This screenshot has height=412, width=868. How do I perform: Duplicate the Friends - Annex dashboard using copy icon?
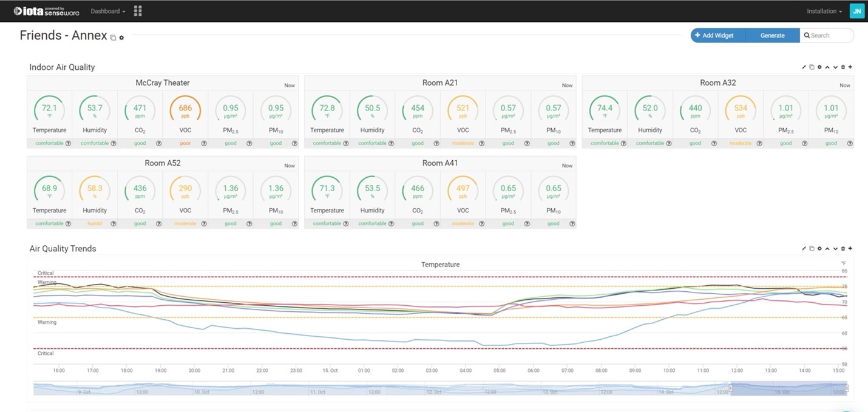click(113, 38)
